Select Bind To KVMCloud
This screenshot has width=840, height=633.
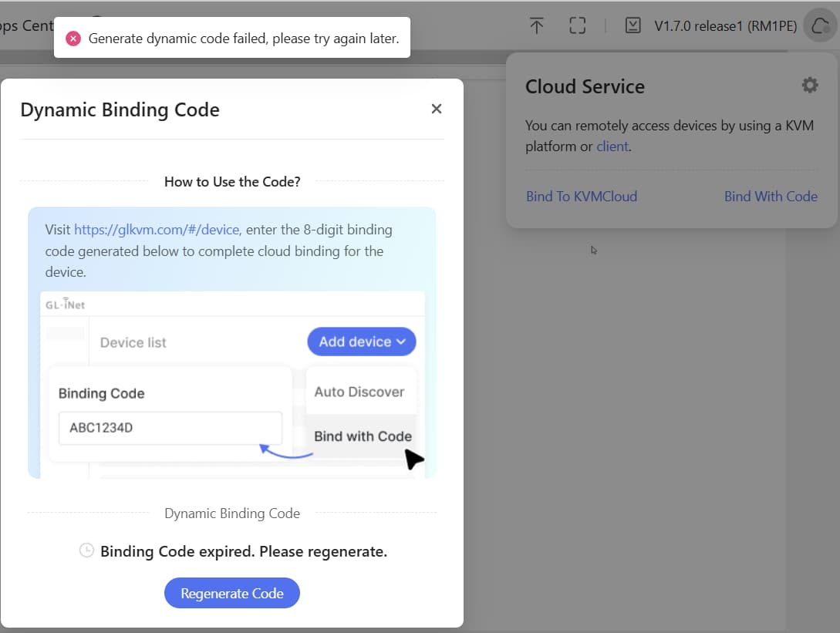[x=581, y=196]
